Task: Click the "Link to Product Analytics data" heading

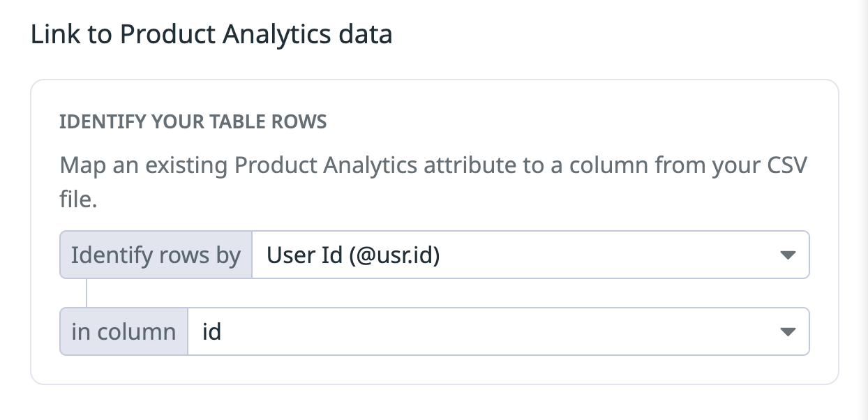Action: (x=211, y=34)
